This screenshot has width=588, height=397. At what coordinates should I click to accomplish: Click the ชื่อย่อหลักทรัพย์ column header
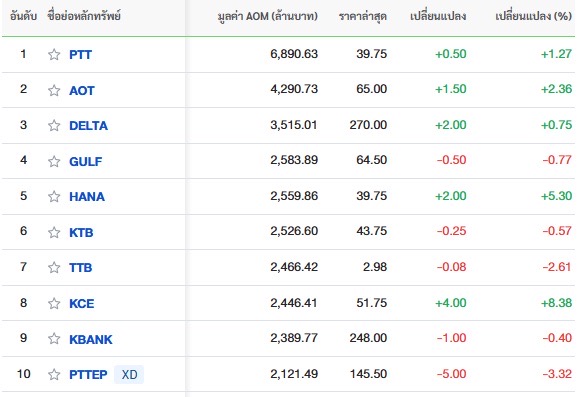pos(84,16)
